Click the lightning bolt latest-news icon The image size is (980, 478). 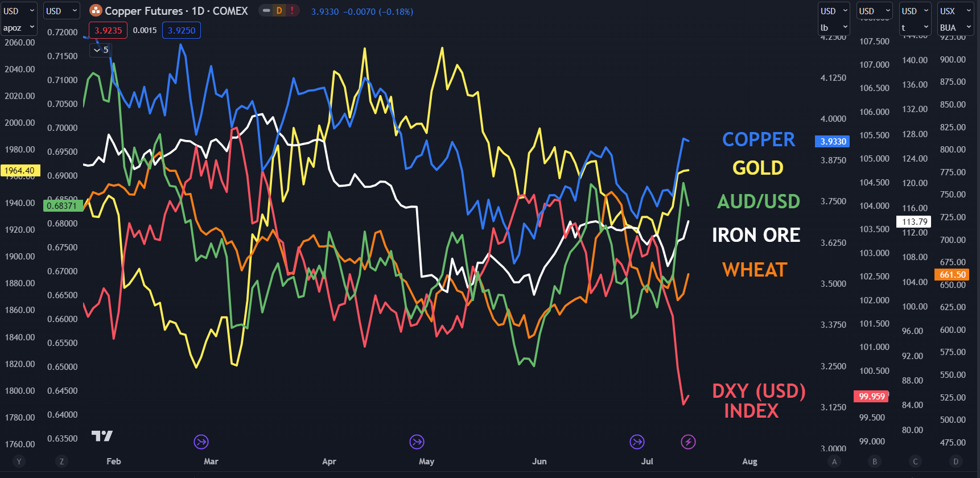coord(688,442)
